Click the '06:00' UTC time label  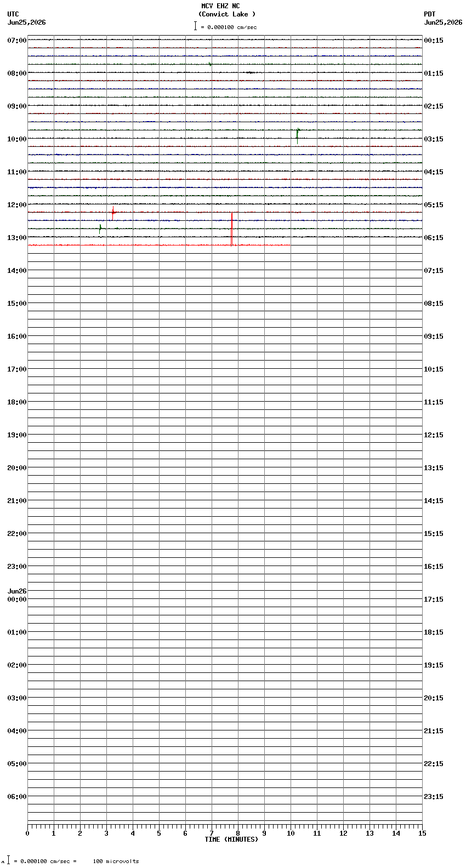pos(17,797)
